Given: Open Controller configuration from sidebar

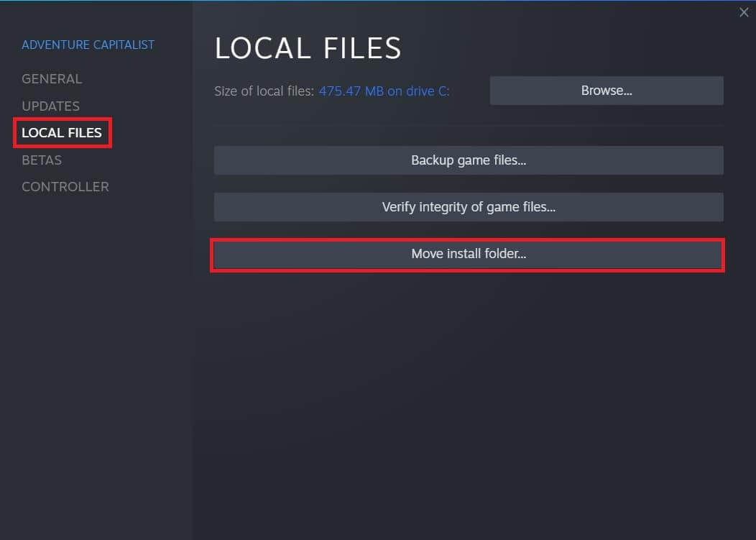Looking at the screenshot, I should [x=65, y=186].
